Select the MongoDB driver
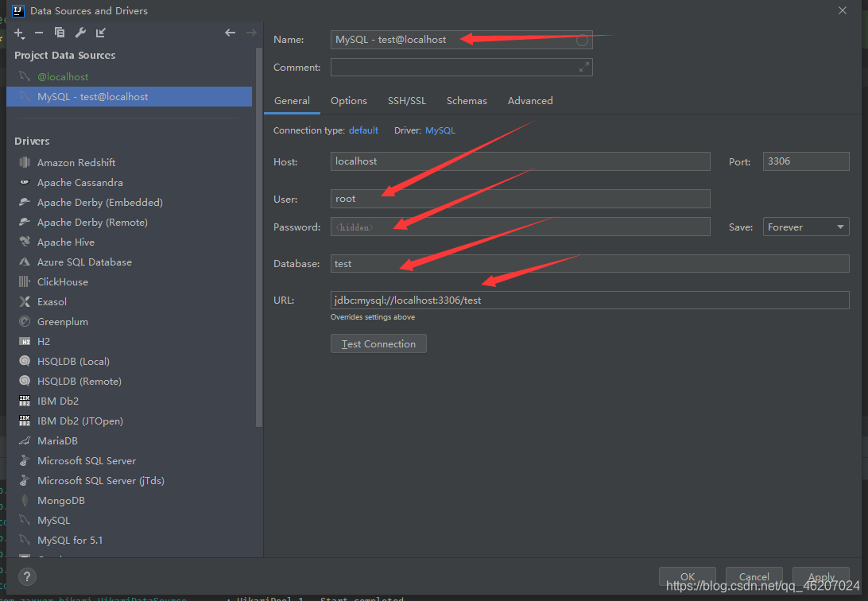The height and width of the screenshot is (601, 868). tap(61, 501)
